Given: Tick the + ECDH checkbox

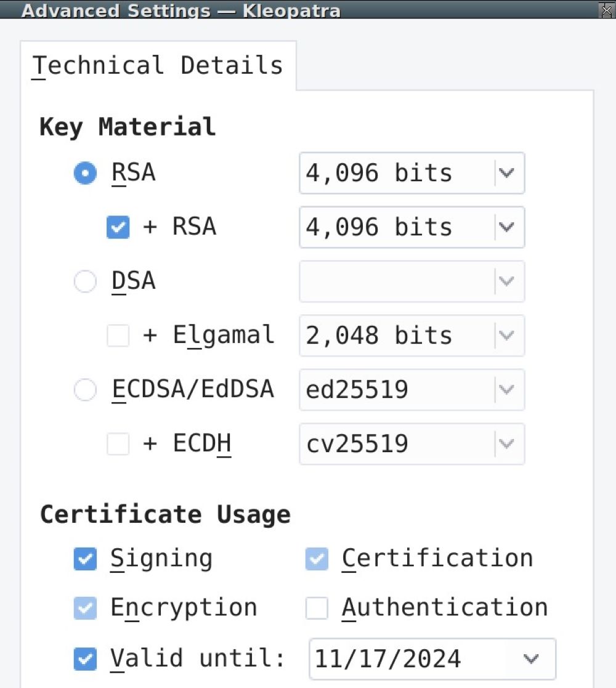Looking at the screenshot, I should click(x=118, y=444).
